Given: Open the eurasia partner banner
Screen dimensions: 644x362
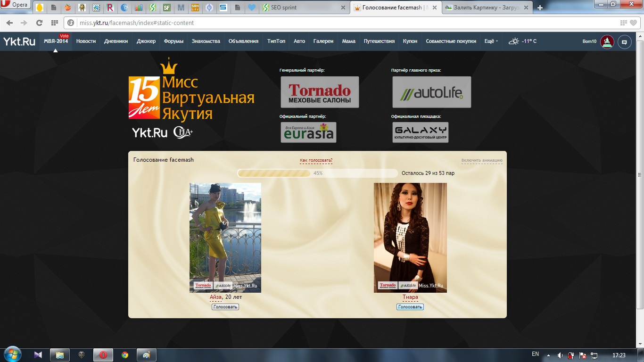Looking at the screenshot, I should [308, 132].
